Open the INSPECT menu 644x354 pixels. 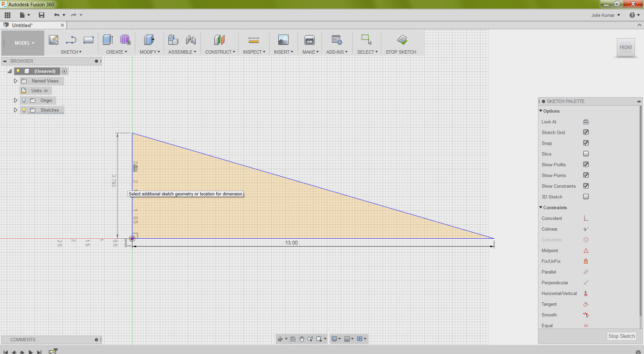tap(254, 52)
